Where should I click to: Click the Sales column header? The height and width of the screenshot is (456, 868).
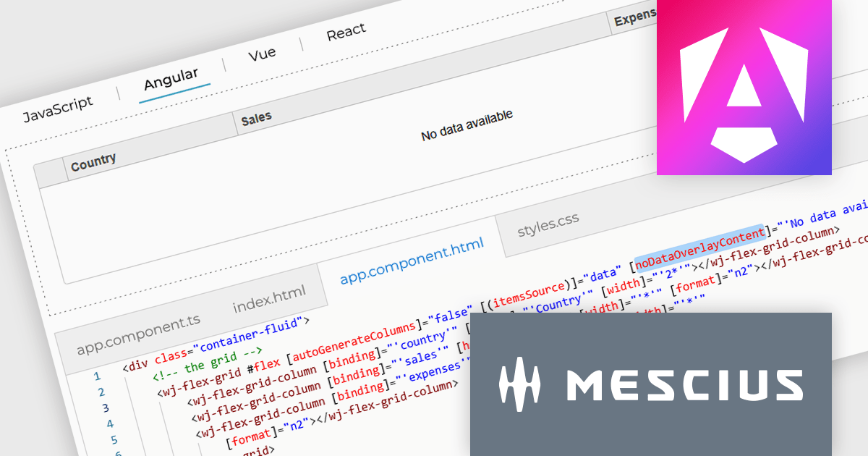click(256, 119)
